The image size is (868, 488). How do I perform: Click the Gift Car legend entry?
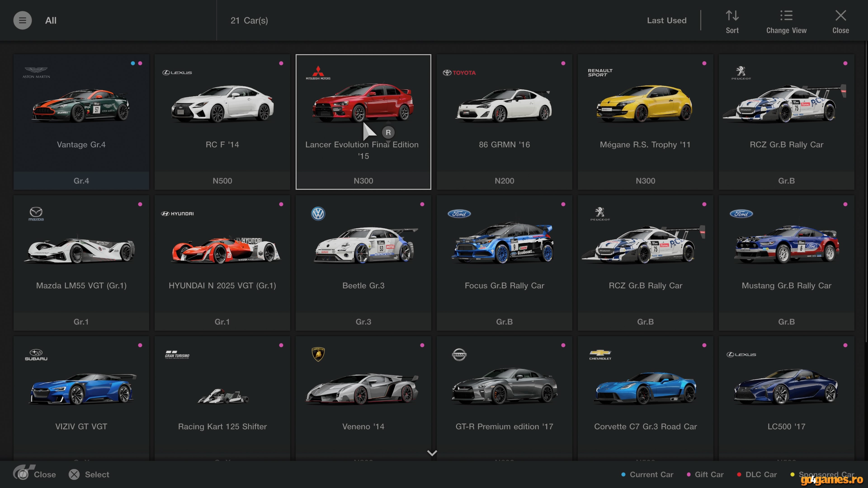point(705,474)
